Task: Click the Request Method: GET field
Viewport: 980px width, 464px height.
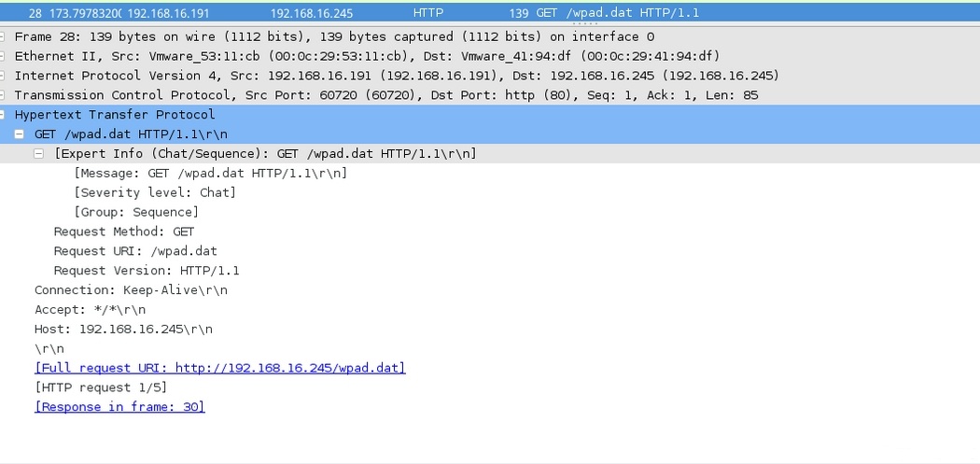Action: pyautogui.click(x=124, y=232)
